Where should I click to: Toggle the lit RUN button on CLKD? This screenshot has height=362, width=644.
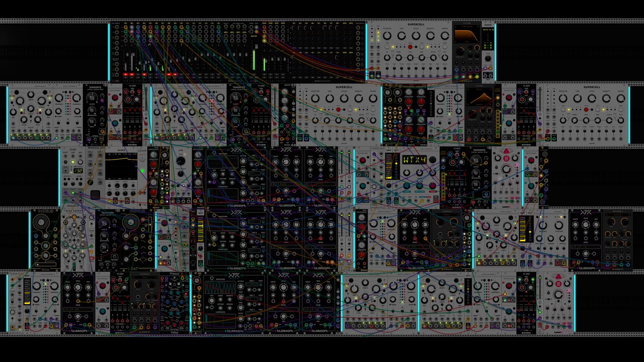(73, 162)
